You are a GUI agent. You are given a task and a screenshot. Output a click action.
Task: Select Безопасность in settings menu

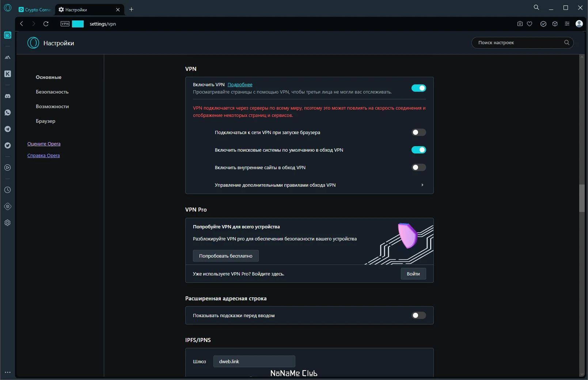tap(52, 92)
